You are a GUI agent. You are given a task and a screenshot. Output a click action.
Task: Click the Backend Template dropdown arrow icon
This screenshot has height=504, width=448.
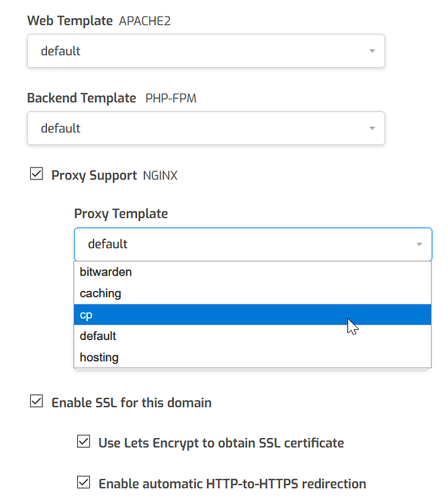click(372, 128)
